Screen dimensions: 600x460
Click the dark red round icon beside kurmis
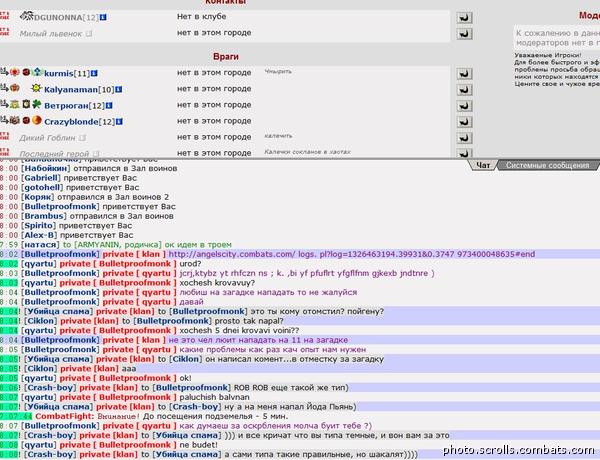pyautogui.click(x=26, y=72)
